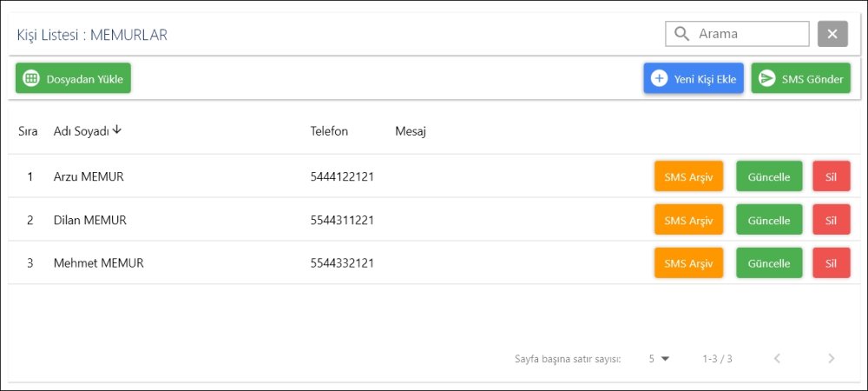868x391 pixels.
Task: Click Güncelle for Dilan MEMUR
Action: 768,220
